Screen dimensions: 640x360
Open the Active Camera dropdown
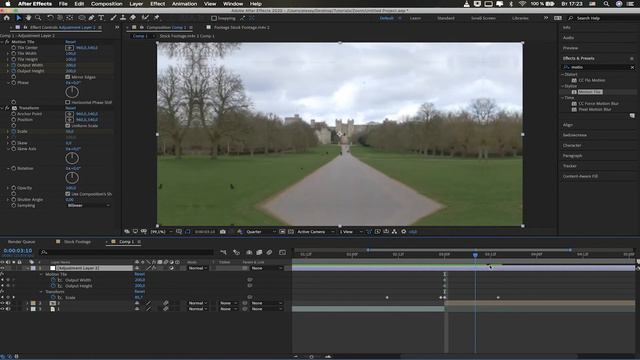(x=316, y=232)
